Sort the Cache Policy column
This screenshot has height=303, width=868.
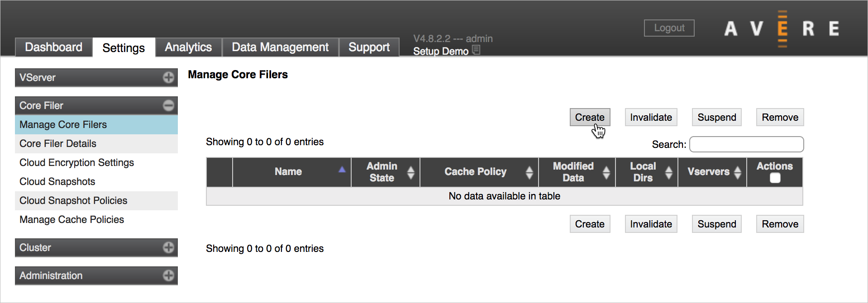coord(529,172)
